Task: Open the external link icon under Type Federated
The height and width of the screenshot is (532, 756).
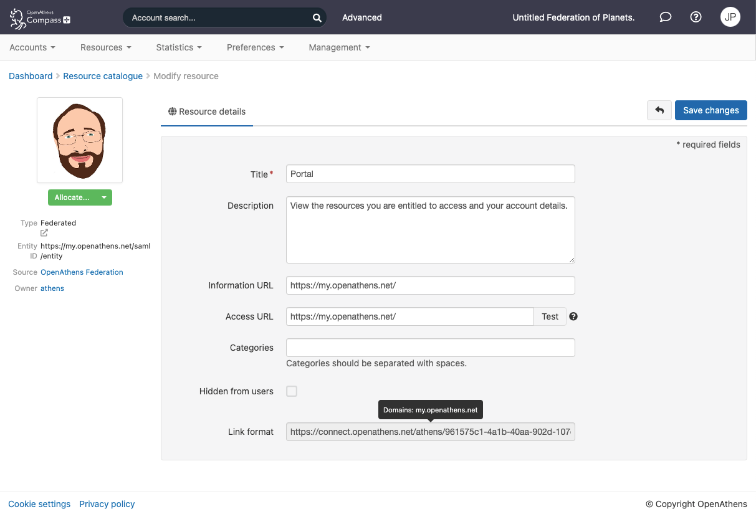Action: [x=42, y=232]
